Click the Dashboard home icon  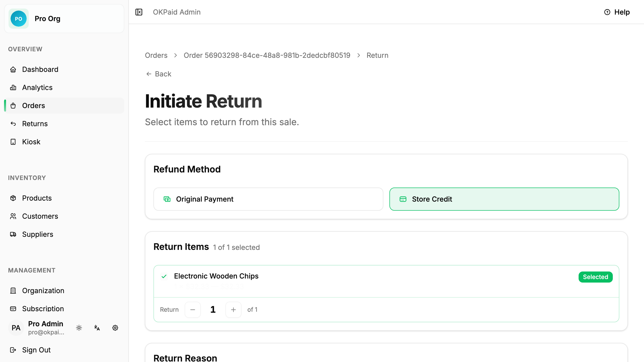point(13,69)
